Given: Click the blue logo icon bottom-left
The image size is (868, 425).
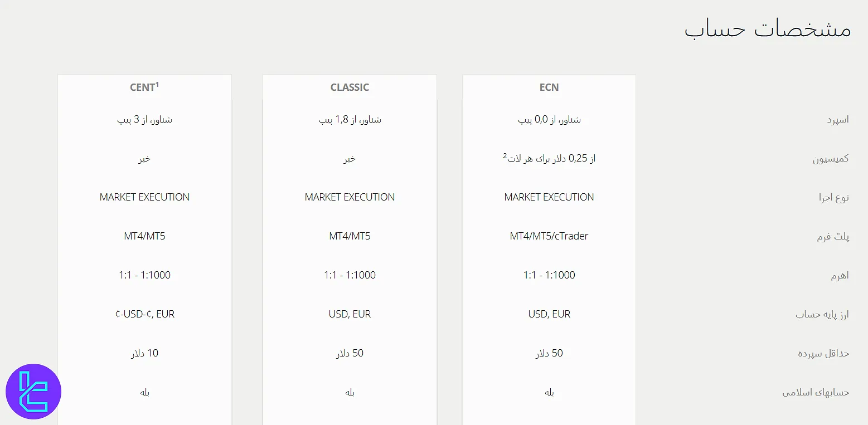Looking at the screenshot, I should pyautogui.click(x=35, y=391).
